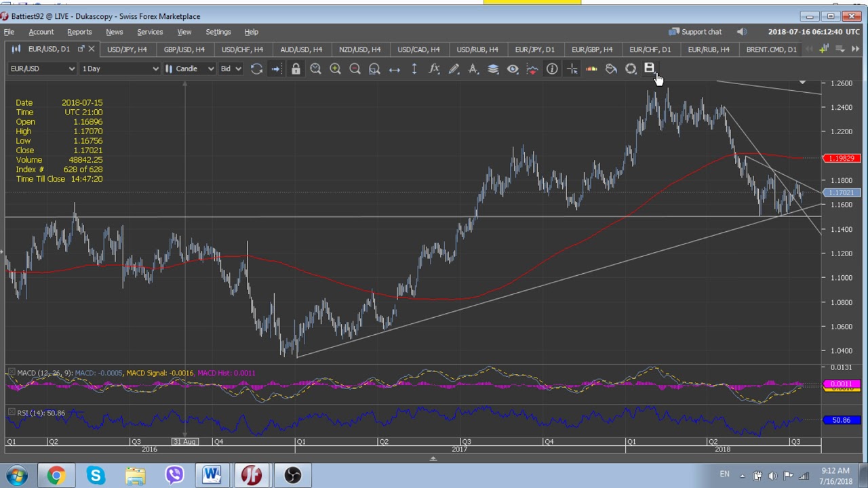Switch to the USD/RUB, H4 tab
The image size is (868, 488).
tap(477, 49)
